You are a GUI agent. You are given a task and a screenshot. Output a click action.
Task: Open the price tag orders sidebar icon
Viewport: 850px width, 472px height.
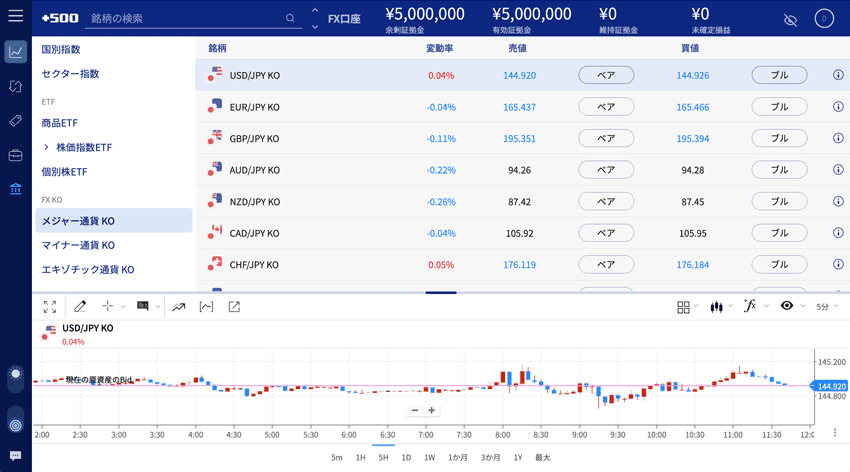(16, 120)
